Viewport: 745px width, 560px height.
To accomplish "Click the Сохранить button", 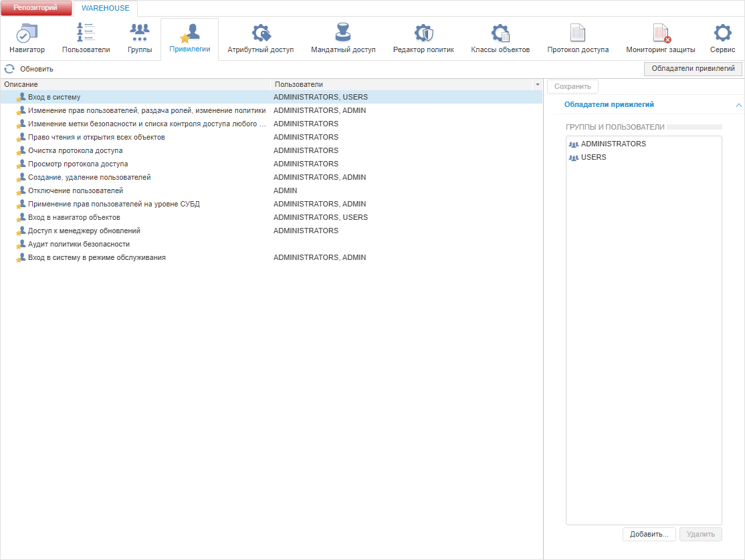I will point(572,86).
